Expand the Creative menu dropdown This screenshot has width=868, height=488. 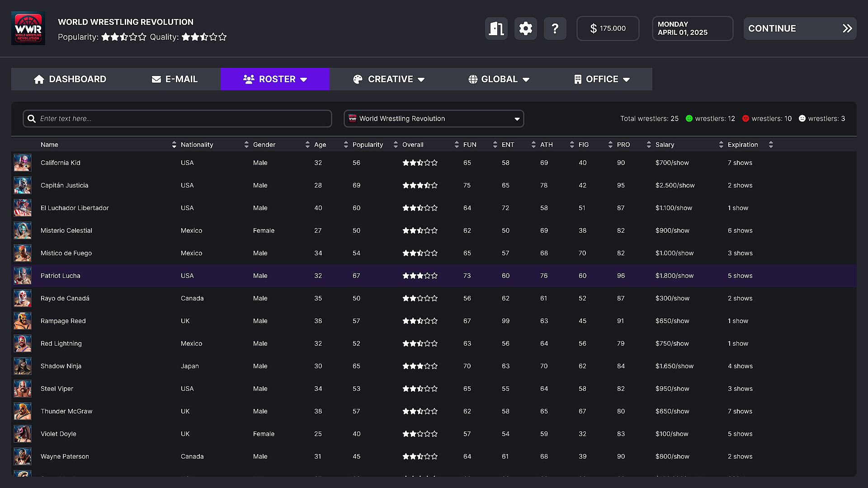(x=389, y=79)
